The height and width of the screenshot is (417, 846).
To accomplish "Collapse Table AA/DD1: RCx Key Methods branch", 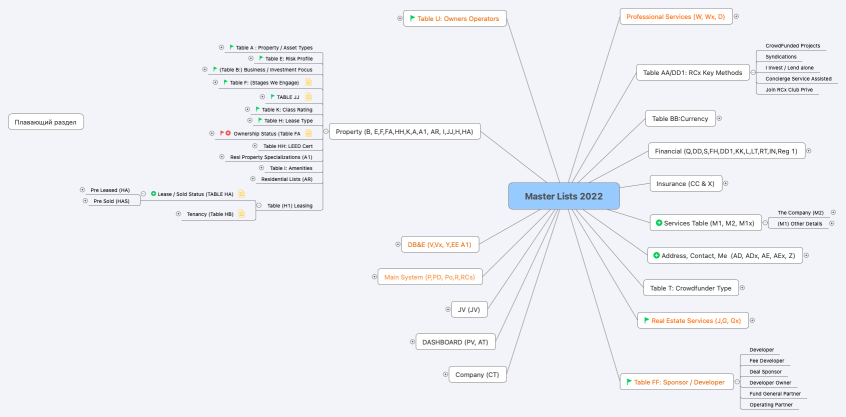I will click(753, 72).
